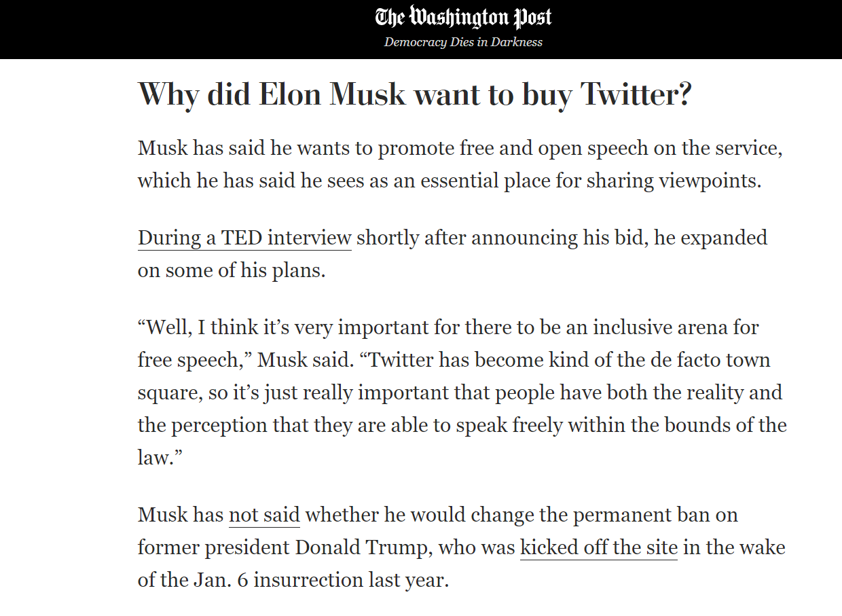This screenshot has width=842, height=616.
Task: Click the 'Democracy Dies in Darkness' tagline
Action: (463, 42)
